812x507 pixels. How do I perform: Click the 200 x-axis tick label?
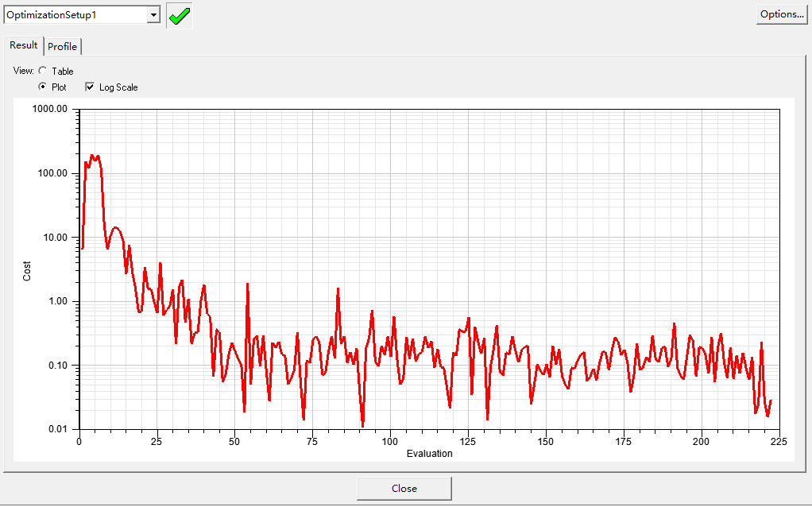click(702, 442)
